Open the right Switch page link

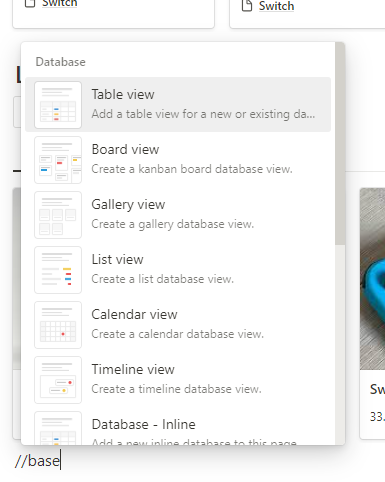pos(276,6)
